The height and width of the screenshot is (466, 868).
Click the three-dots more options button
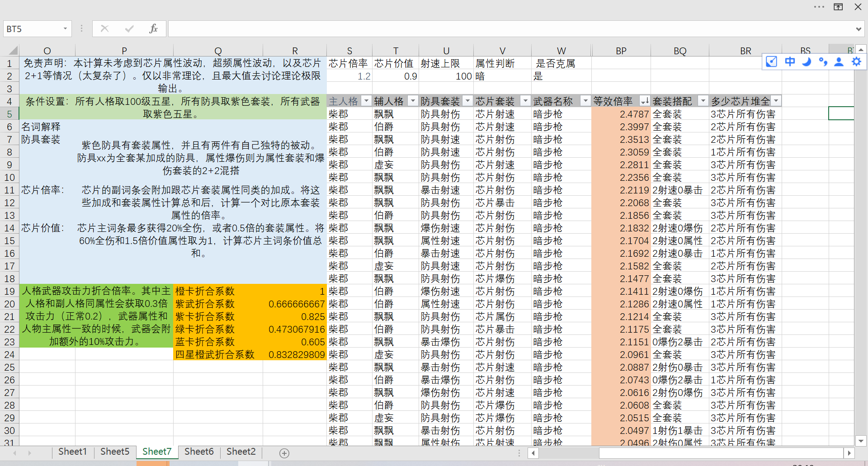click(819, 7)
